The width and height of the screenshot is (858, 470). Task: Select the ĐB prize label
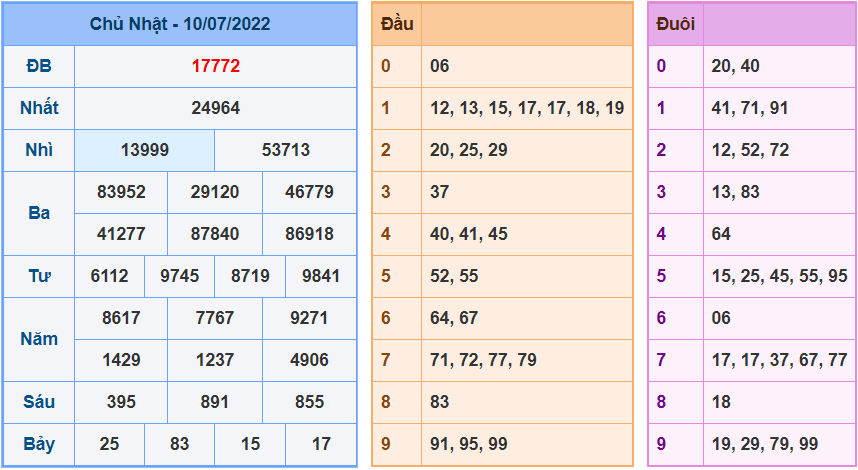click(x=39, y=66)
